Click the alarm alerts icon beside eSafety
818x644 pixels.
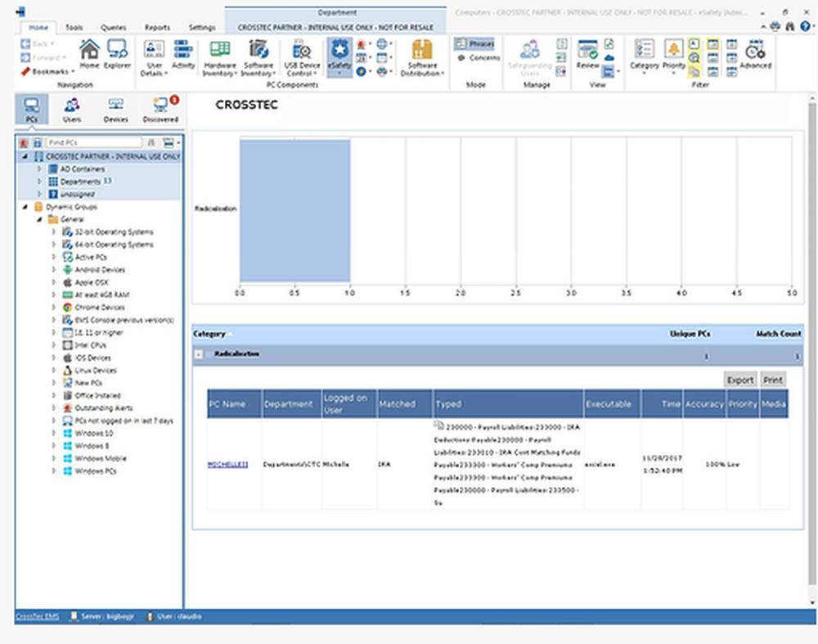[x=361, y=44]
